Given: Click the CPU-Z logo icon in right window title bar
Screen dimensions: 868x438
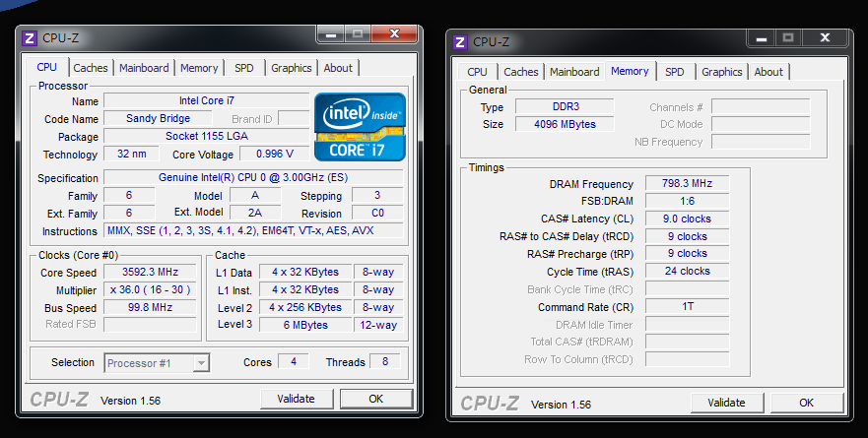Looking at the screenshot, I should [x=459, y=42].
